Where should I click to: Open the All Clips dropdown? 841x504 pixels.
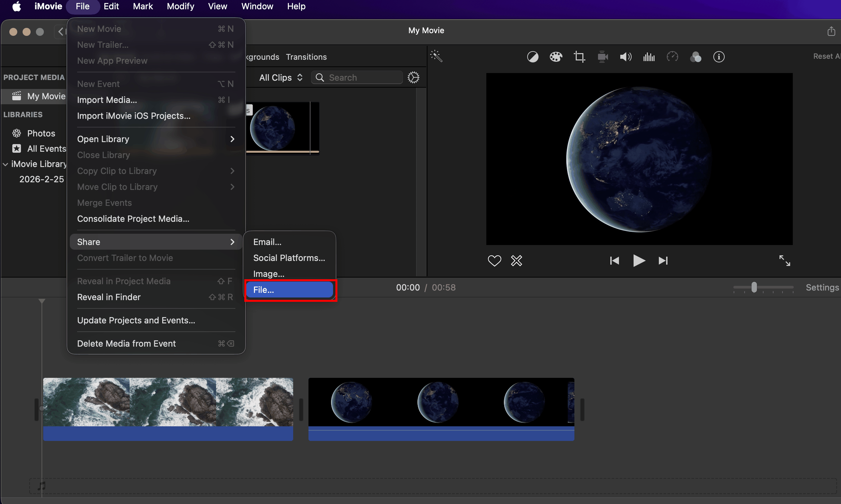[281, 77]
